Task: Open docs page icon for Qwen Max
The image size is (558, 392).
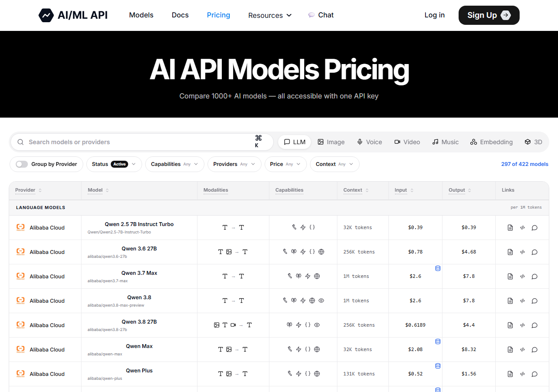Action: (x=510, y=350)
